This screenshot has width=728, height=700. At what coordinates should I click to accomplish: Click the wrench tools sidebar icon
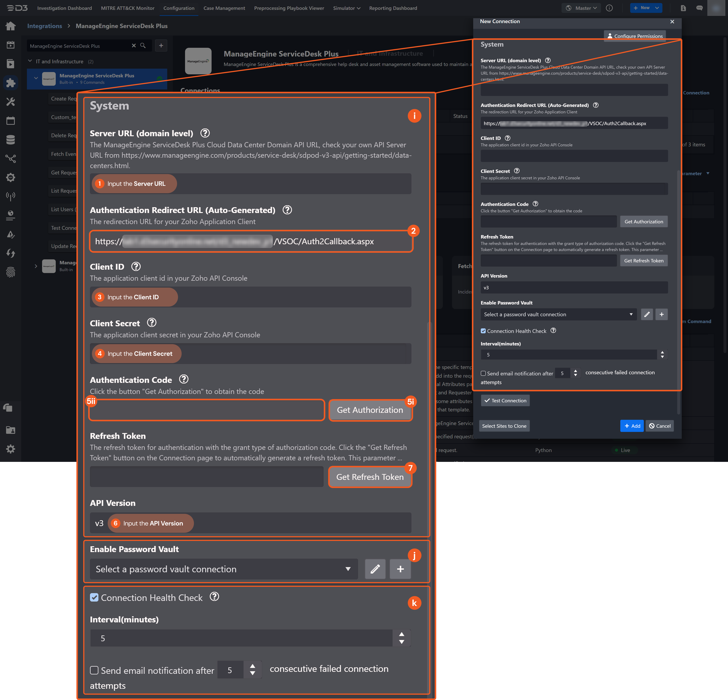click(x=10, y=102)
